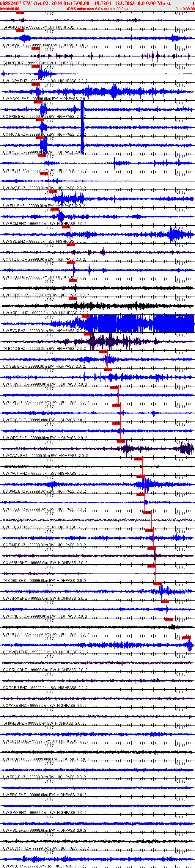195x868 pixels.
Task: Click the 'UW GHW EHZ' station label
Action: pos(15,384)
